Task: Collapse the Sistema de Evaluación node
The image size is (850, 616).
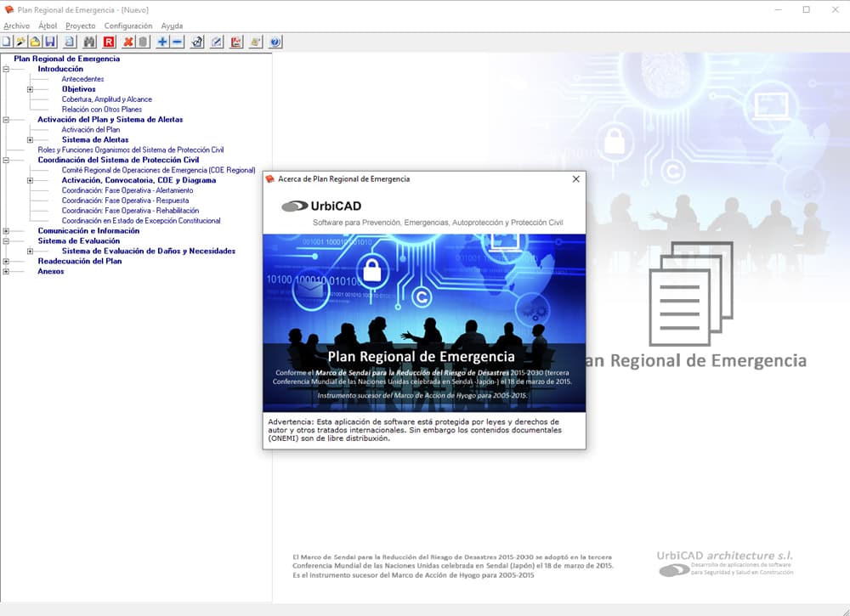Action: click(6, 241)
